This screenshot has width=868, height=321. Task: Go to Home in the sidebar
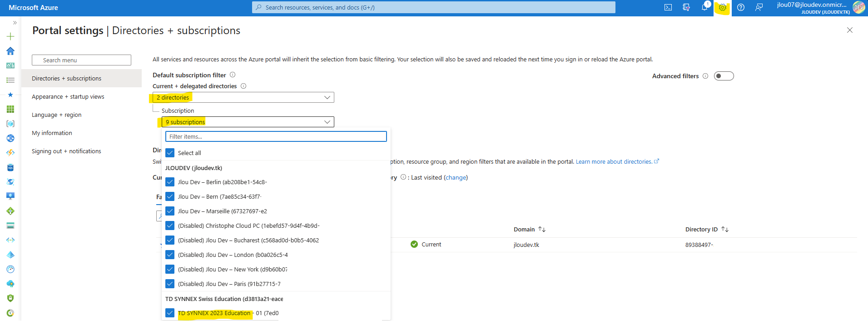10,51
